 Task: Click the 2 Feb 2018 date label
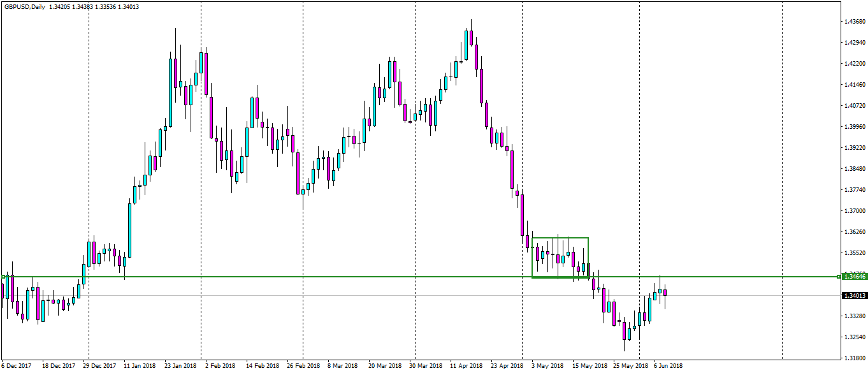click(220, 366)
